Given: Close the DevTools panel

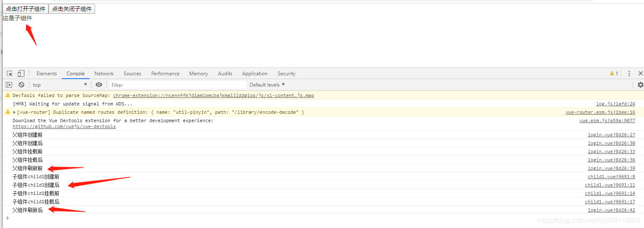Looking at the screenshot, I should pos(641,74).
